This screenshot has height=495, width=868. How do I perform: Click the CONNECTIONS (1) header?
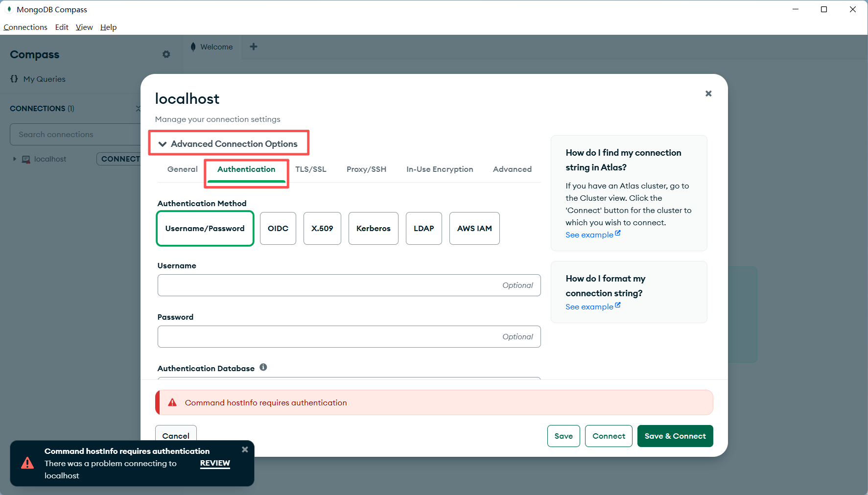coord(42,108)
